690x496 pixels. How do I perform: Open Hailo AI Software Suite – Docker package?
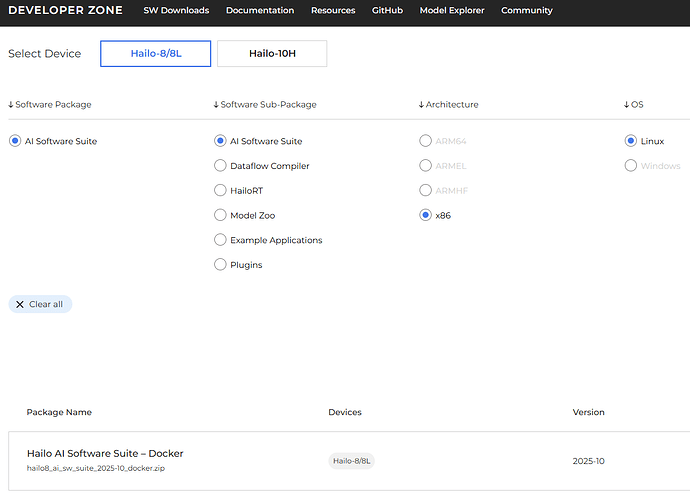[105, 453]
